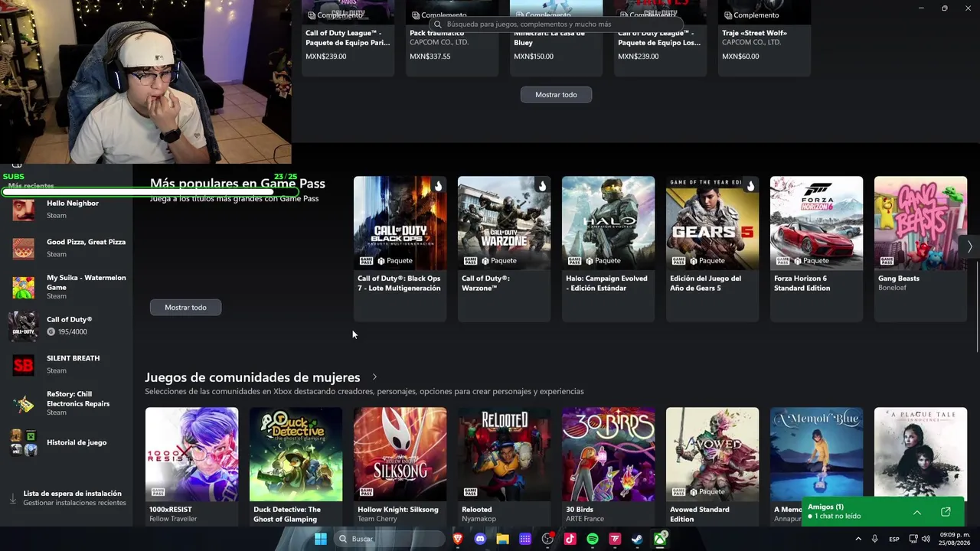Open the SILENT BREATH sidebar icon
The image size is (980, 551).
pyautogui.click(x=23, y=364)
